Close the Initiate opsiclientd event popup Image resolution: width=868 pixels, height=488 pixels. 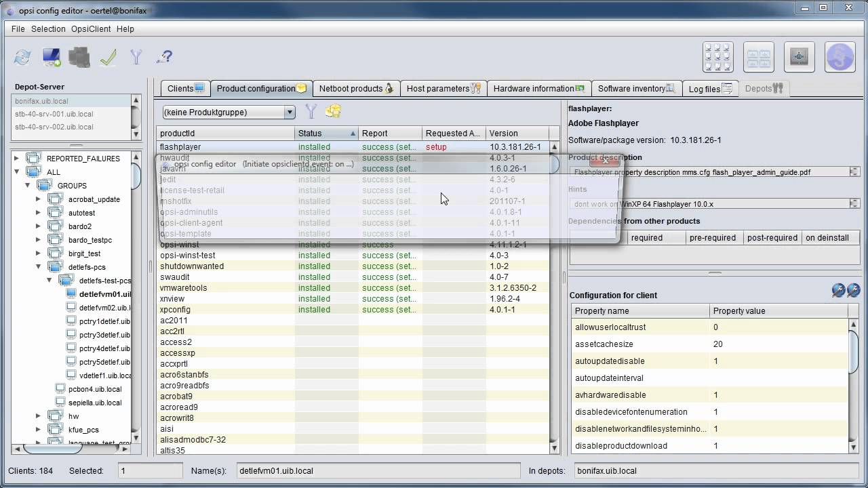(604, 162)
